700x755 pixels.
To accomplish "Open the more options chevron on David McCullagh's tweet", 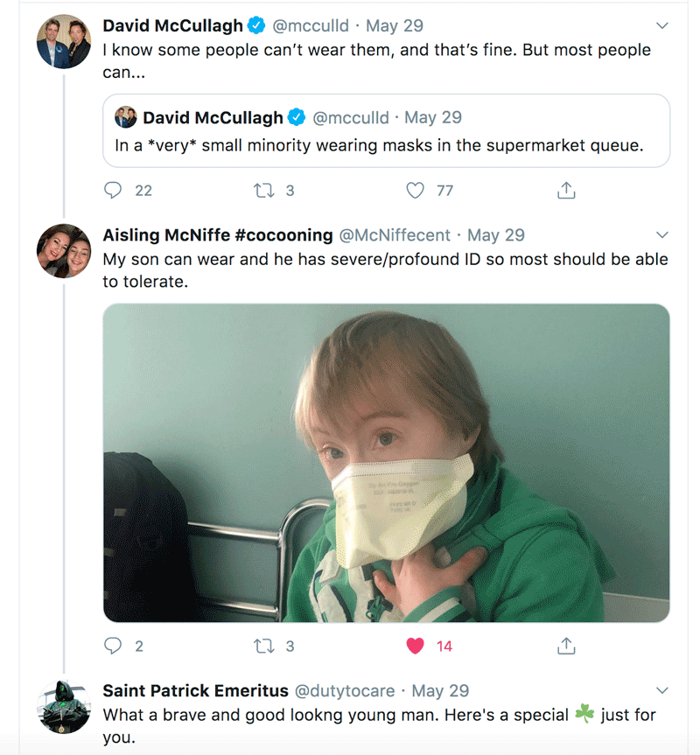I will pos(662,25).
